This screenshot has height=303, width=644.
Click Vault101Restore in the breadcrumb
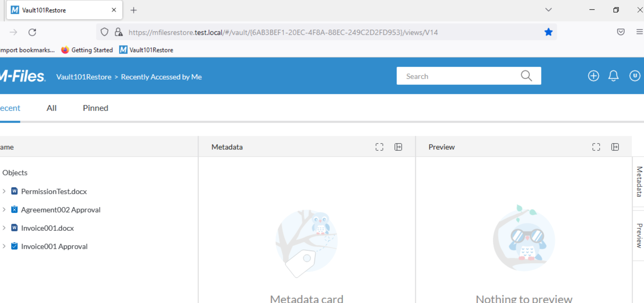pyautogui.click(x=84, y=77)
